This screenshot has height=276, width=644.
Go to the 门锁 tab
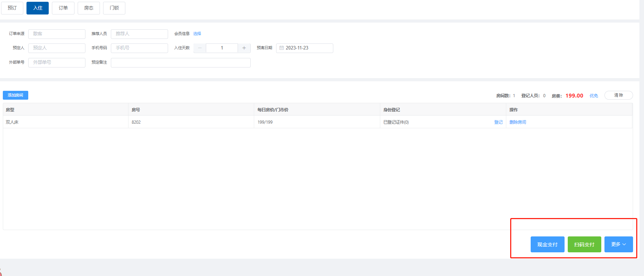coord(114,8)
